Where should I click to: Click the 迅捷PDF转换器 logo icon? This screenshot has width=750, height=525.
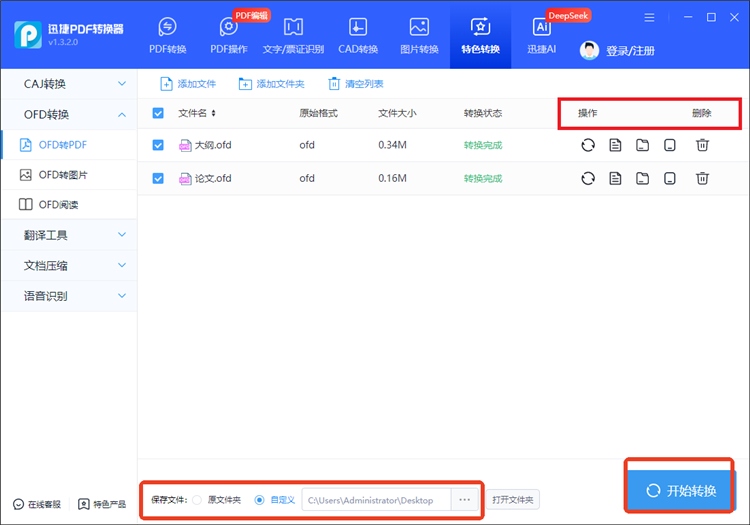(x=27, y=34)
